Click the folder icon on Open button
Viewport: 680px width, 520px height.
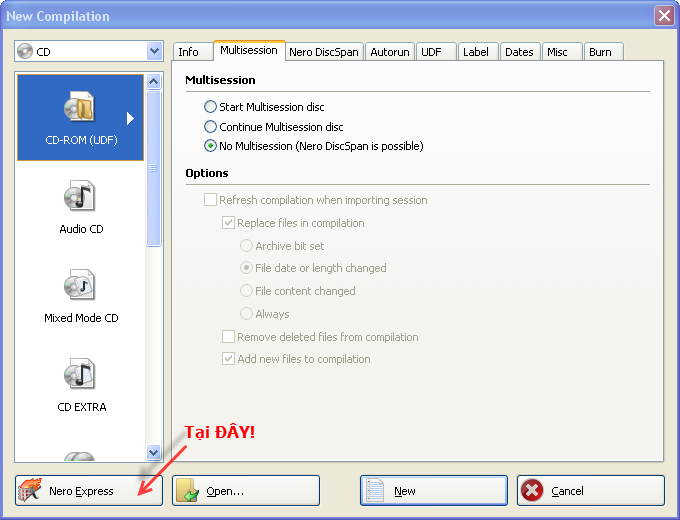tap(188, 490)
